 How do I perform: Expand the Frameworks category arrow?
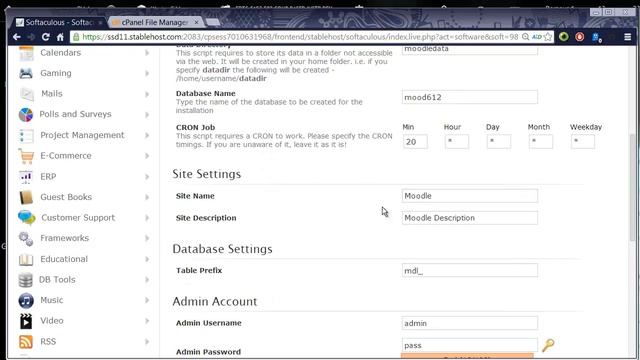147,238
